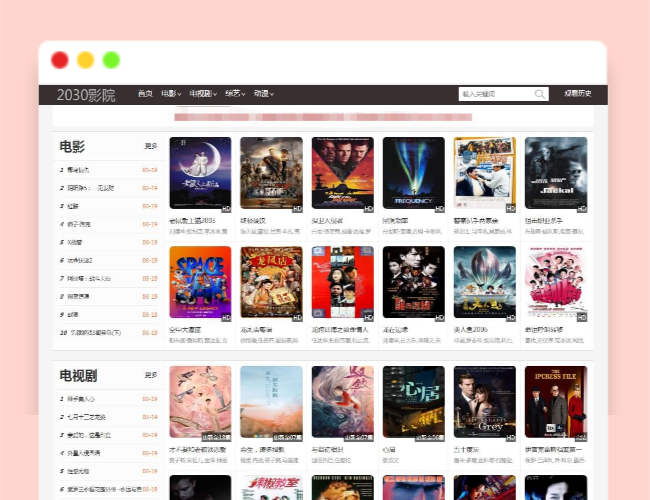The width and height of the screenshot is (650, 500).
Task: Expand the 电影 dropdown menu
Action: pyautogui.click(x=171, y=94)
